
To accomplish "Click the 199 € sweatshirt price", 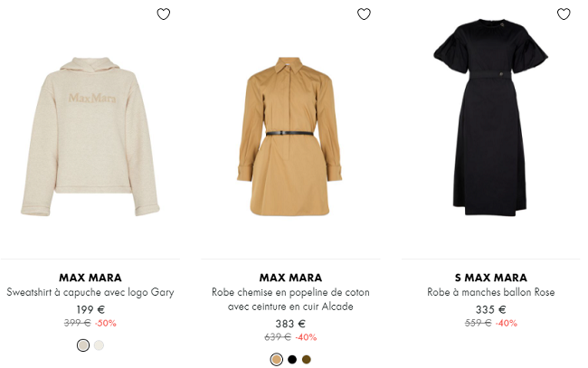I will pos(90,309).
